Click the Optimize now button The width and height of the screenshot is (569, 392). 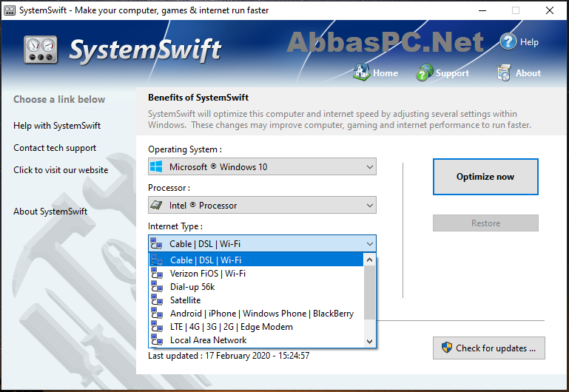[x=485, y=177]
